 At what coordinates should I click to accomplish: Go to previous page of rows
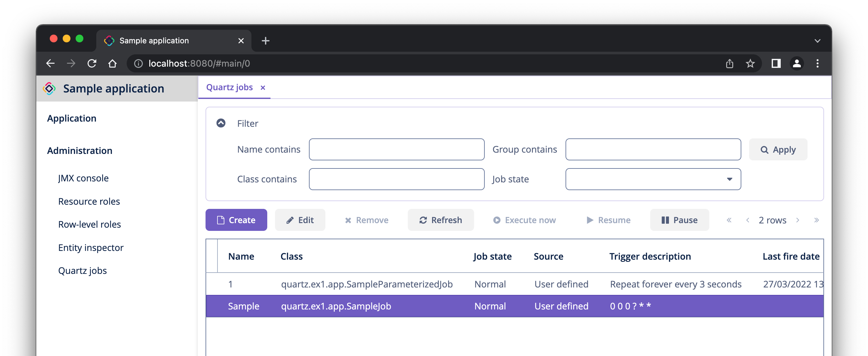(748, 220)
